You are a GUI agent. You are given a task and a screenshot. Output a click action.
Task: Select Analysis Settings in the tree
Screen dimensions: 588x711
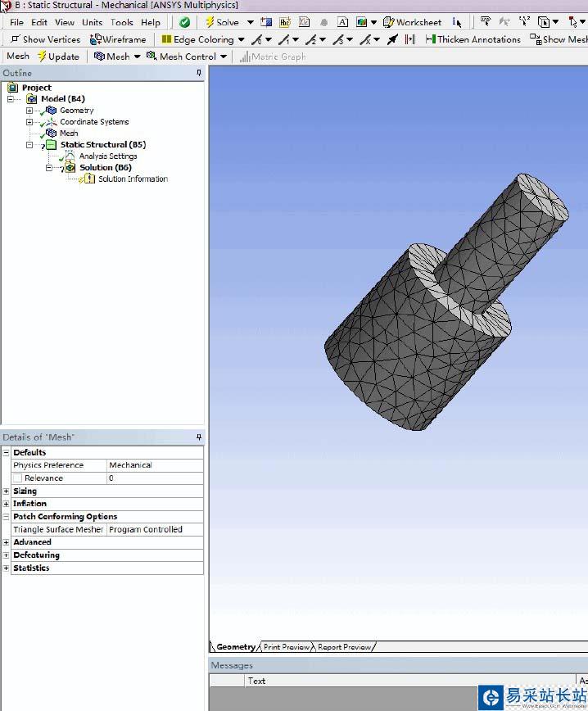pos(108,156)
